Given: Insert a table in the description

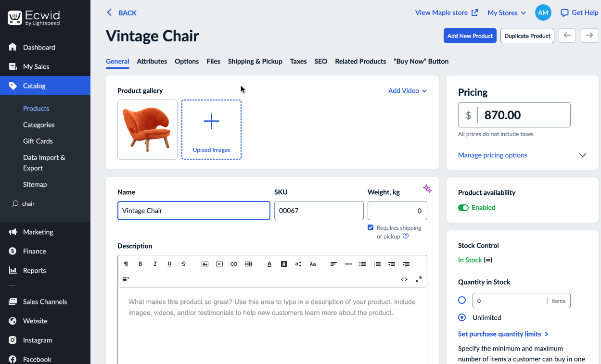Looking at the screenshot, I should click(x=248, y=264).
